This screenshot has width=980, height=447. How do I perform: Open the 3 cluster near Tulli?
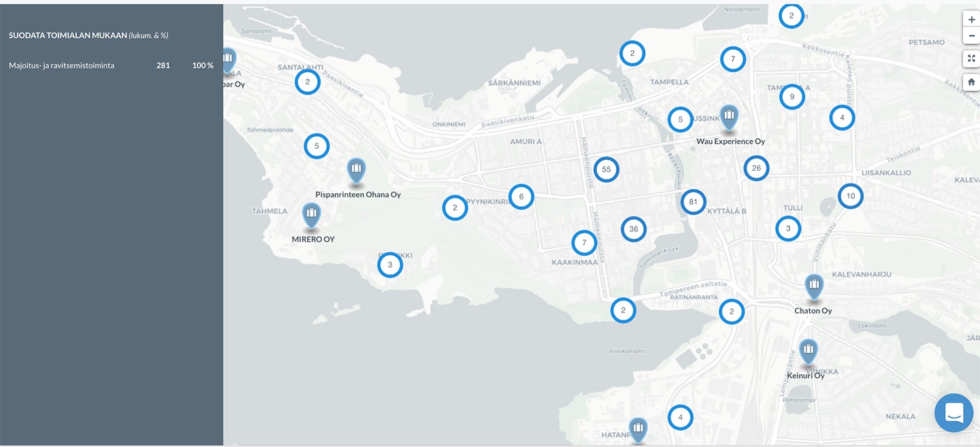[x=788, y=229]
